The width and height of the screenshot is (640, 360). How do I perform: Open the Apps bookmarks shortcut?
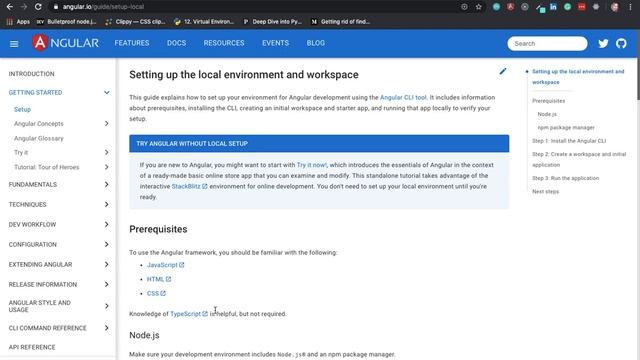[18, 22]
